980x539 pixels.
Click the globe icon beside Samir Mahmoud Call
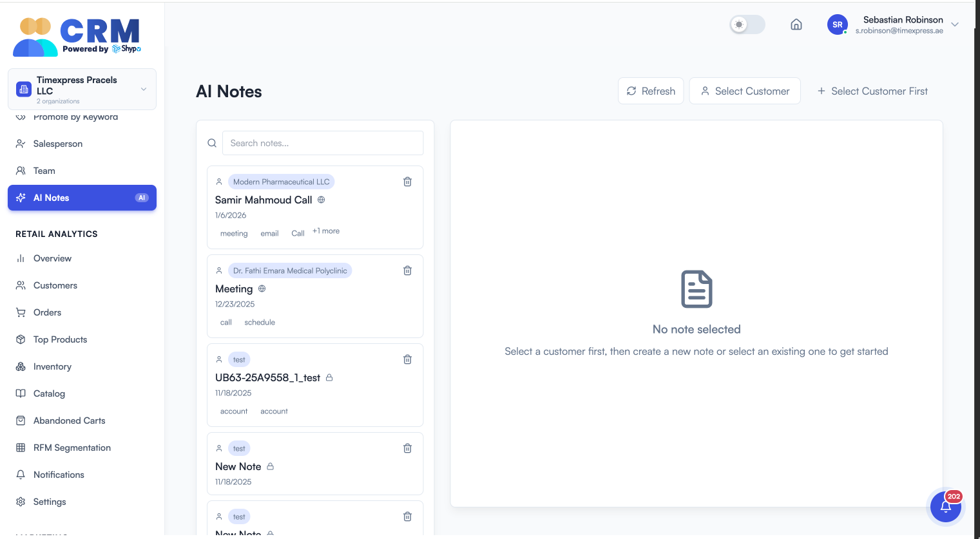[x=321, y=200]
